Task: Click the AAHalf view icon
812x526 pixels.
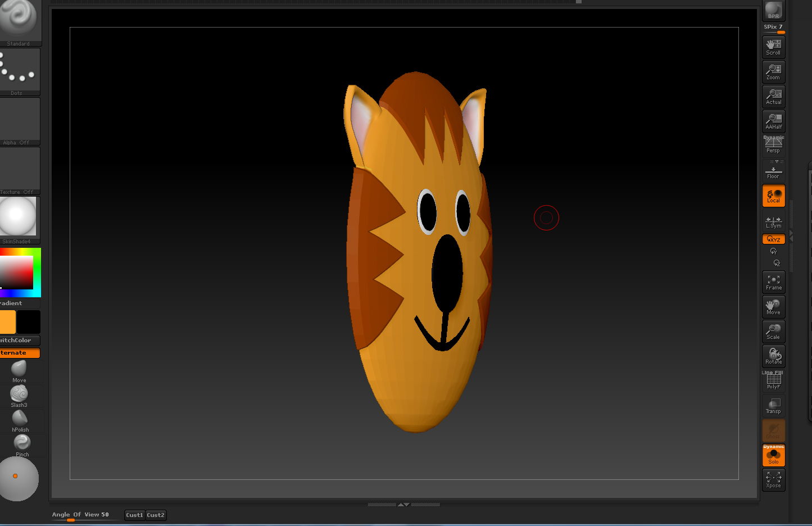Action: (x=773, y=121)
